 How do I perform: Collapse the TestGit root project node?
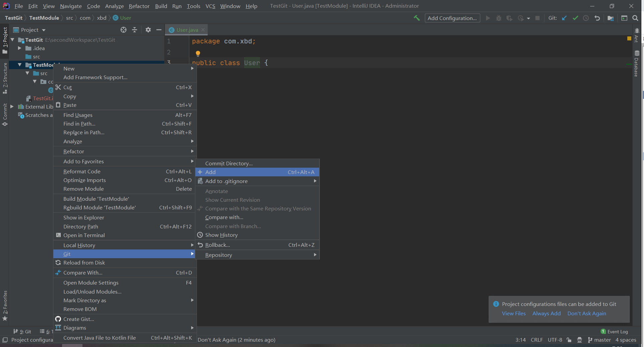pyautogui.click(x=12, y=40)
